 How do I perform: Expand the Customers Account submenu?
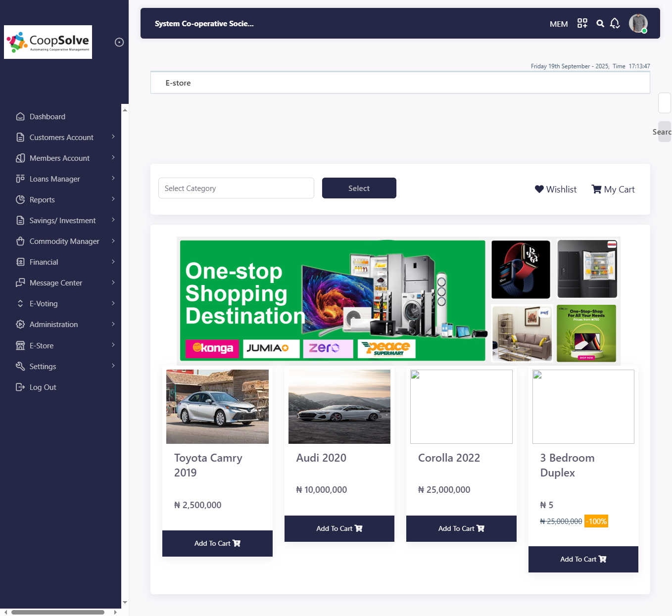pyautogui.click(x=113, y=137)
